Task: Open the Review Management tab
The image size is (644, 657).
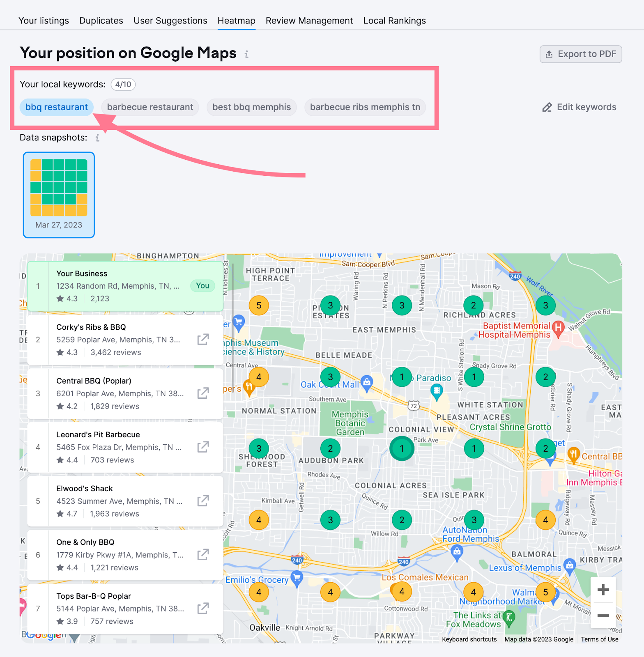Action: (309, 21)
